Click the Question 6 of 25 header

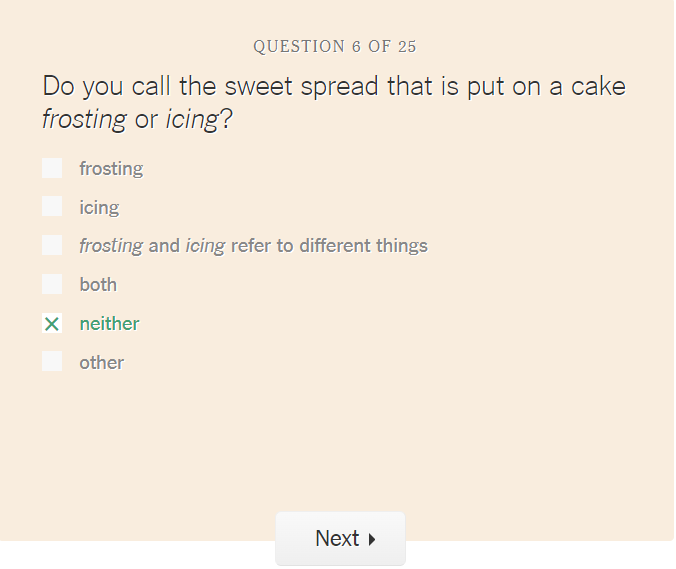[335, 46]
